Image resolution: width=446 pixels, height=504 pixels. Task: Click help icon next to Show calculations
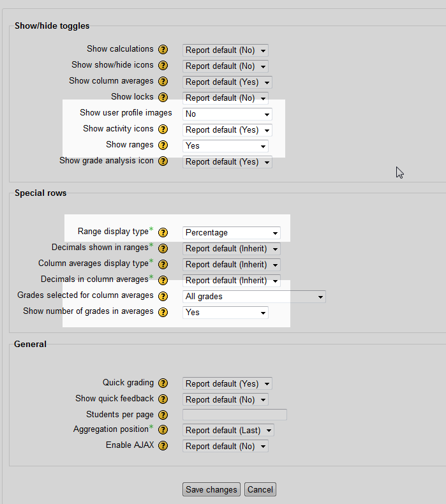coord(163,49)
